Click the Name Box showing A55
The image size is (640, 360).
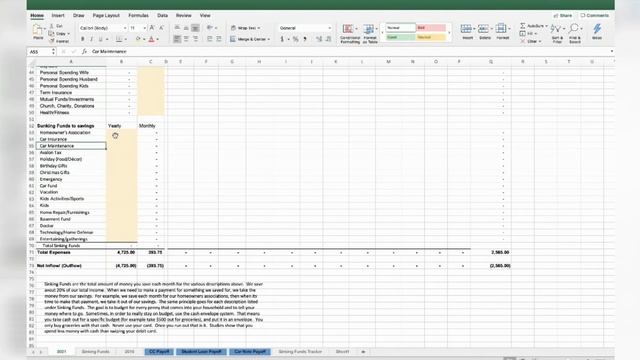(x=41, y=52)
